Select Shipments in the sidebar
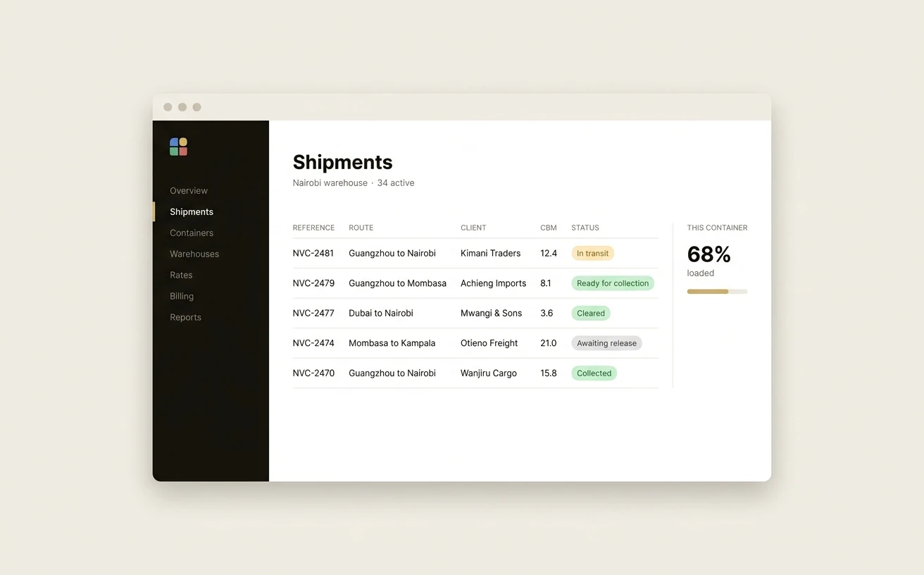The image size is (924, 575). click(x=192, y=211)
